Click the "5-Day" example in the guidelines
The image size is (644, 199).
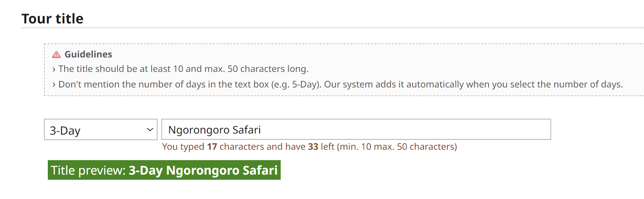(x=300, y=84)
